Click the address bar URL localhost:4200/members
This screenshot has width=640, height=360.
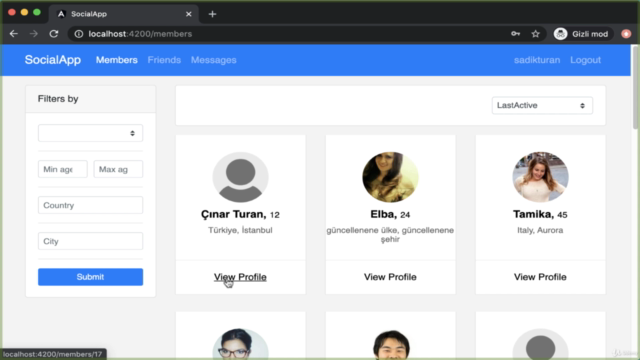[x=140, y=34]
